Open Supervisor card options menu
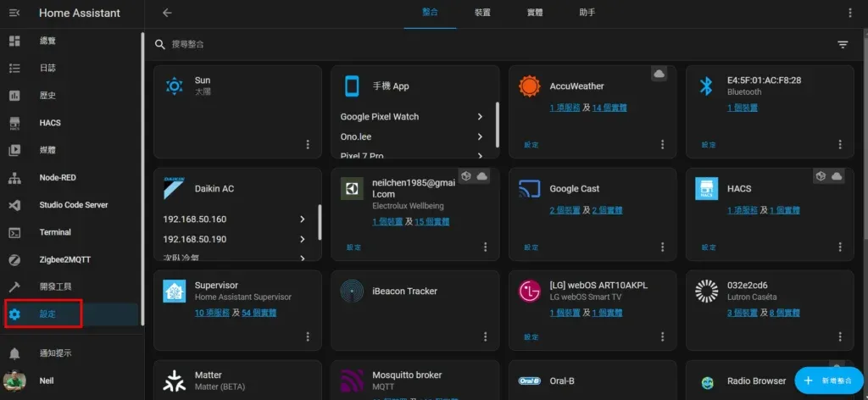 pos(308,336)
